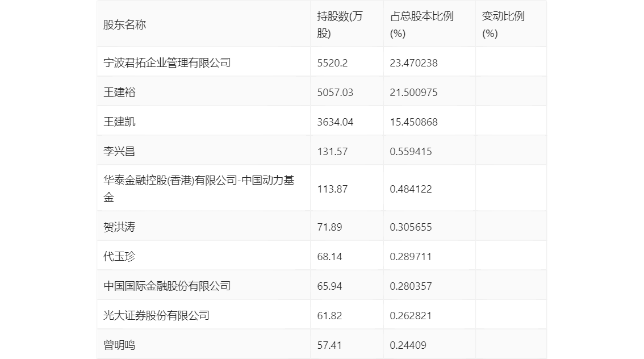Select the 股东名称 column header
Image resolution: width=644 pixels, height=359 pixels.
[x=124, y=24]
